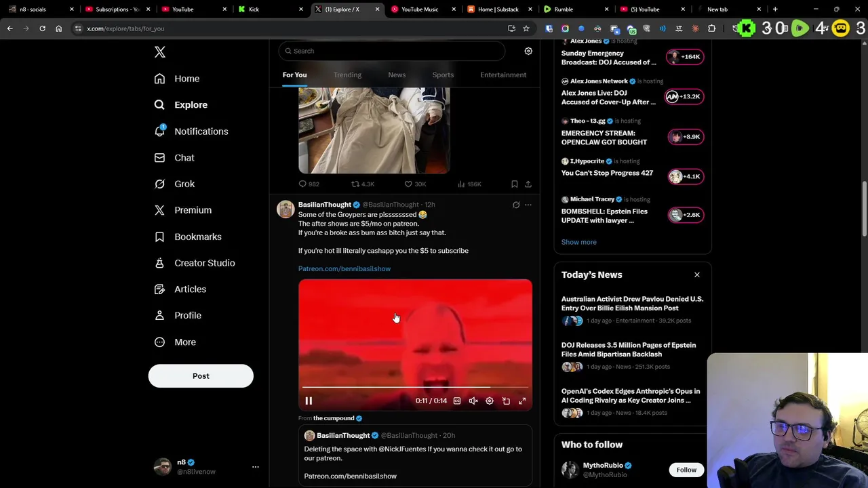868x488 pixels.
Task: Select the For You tab
Action: [x=294, y=75]
